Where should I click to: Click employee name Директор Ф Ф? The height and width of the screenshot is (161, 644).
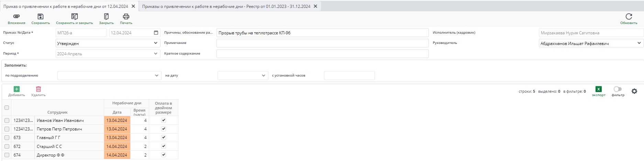[x=51, y=155]
